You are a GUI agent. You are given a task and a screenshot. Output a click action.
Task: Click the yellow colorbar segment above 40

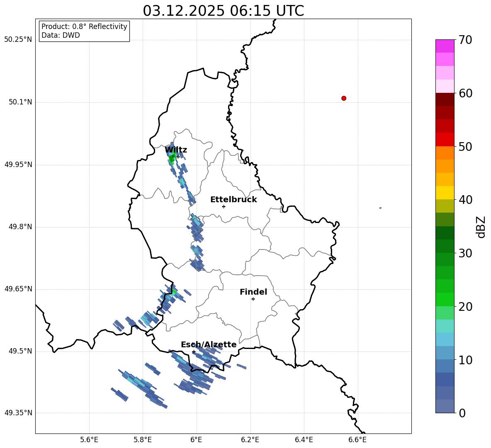[x=445, y=193]
